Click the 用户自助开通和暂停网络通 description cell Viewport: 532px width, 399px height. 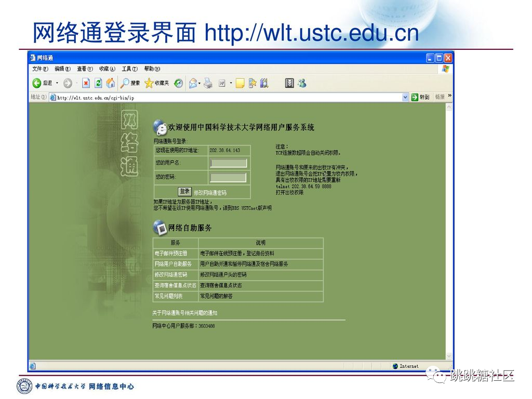261,264
